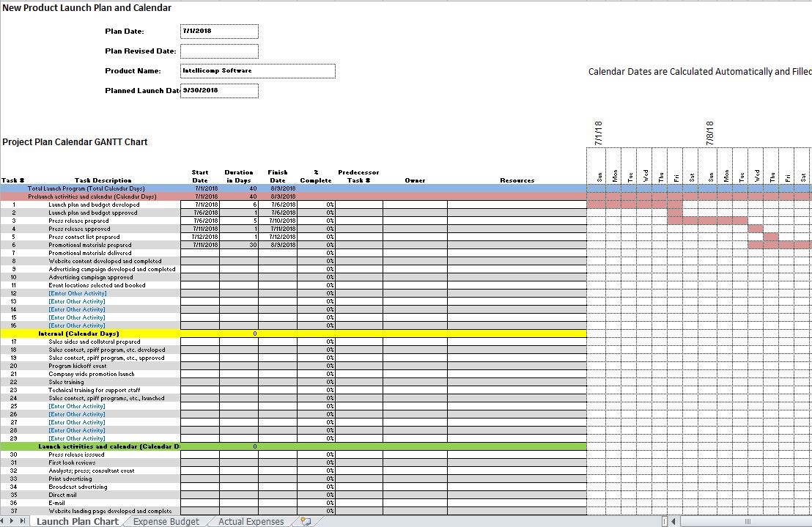The height and width of the screenshot is (527, 812).
Task: Click the Project Plan Calendar GANTT Chart heading
Action: pyautogui.click(x=75, y=142)
